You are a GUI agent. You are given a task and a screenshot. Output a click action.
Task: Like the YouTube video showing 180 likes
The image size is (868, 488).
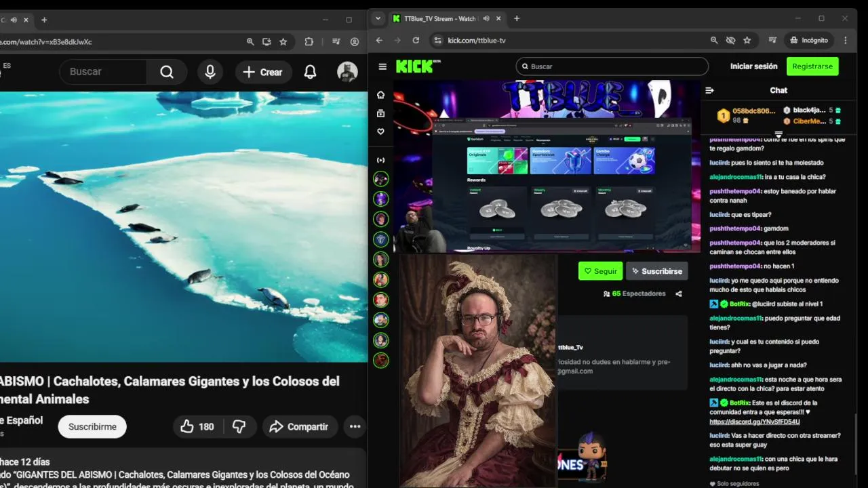coord(197,426)
